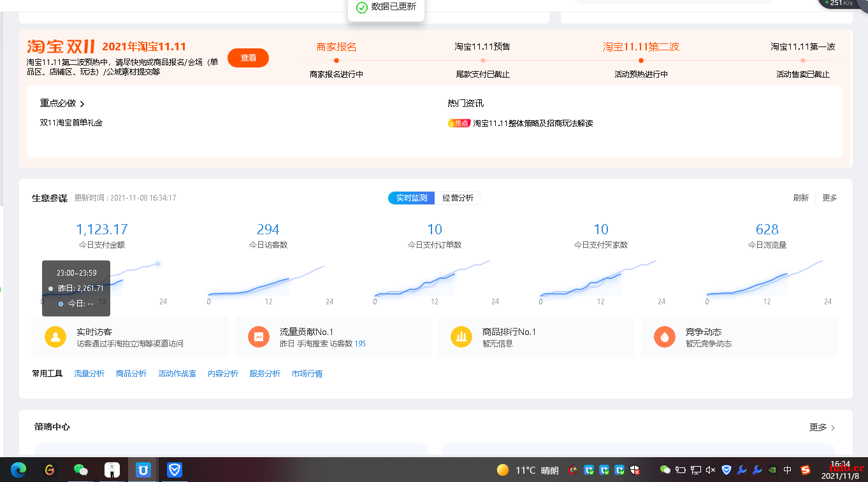Open Microsoft Edge from the taskbar
The height and width of the screenshot is (482, 868).
tap(18, 470)
